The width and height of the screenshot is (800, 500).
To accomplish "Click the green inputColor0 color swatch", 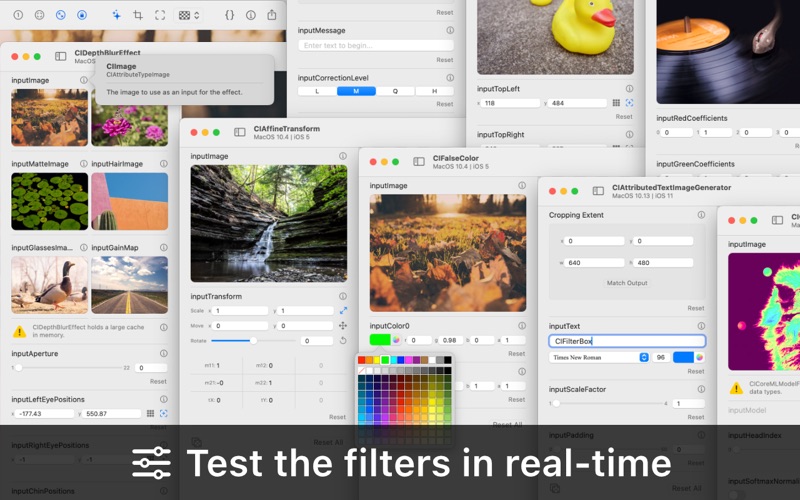I will click(380, 340).
